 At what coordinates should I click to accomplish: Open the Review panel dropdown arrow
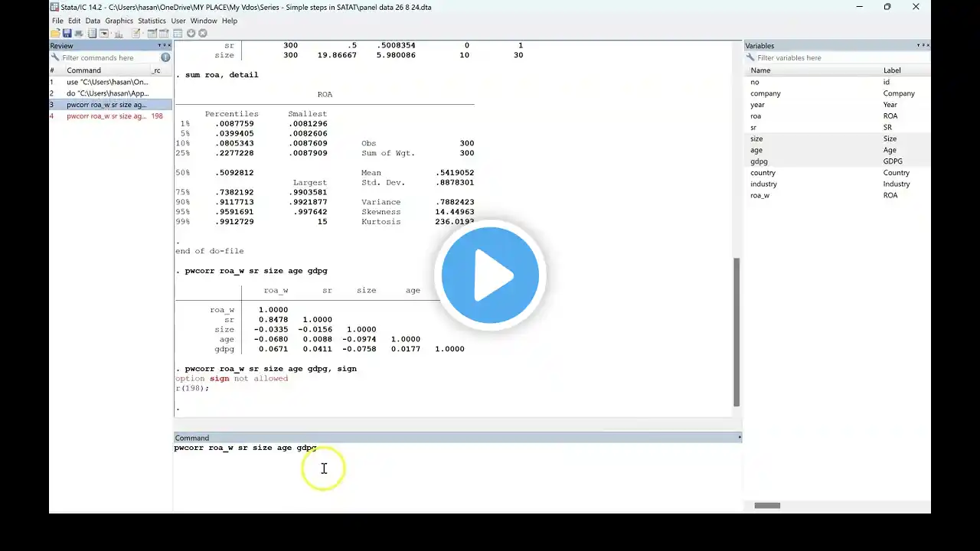point(158,45)
